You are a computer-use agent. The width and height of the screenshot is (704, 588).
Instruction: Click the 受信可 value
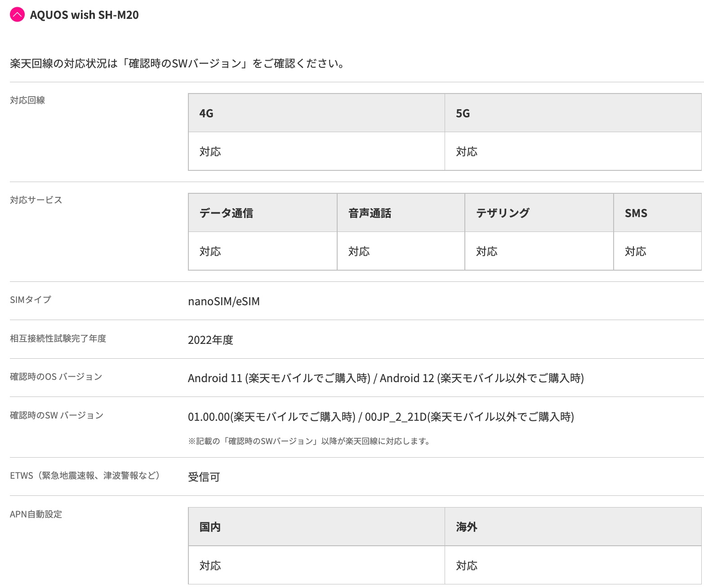click(x=204, y=477)
